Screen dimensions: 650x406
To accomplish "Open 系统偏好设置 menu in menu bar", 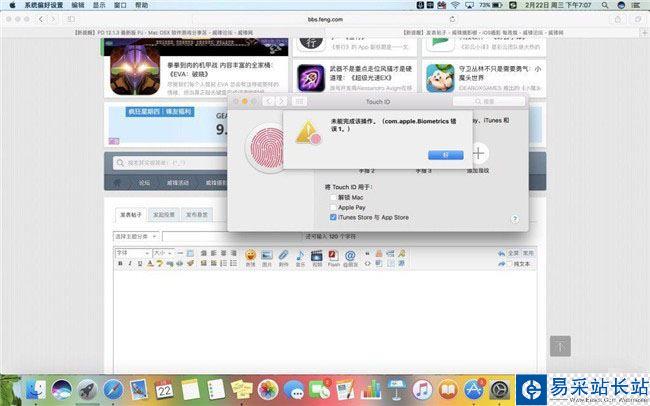I will pos(44,5).
